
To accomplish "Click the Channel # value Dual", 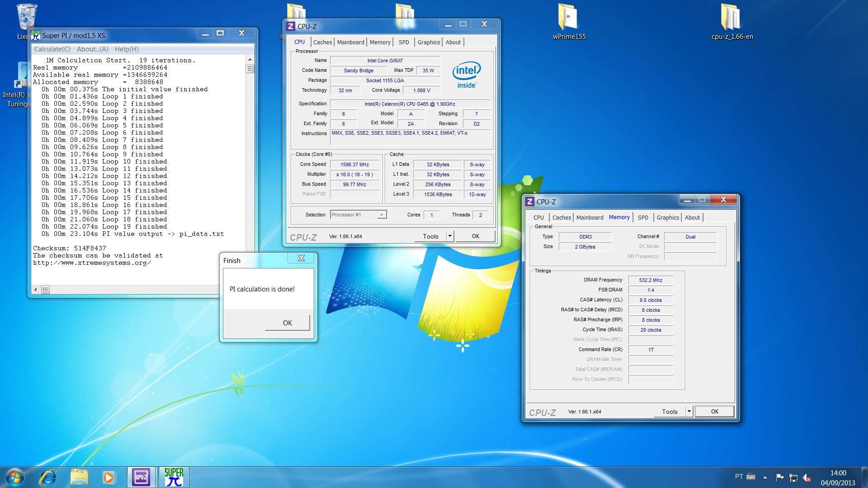I will pyautogui.click(x=690, y=237).
